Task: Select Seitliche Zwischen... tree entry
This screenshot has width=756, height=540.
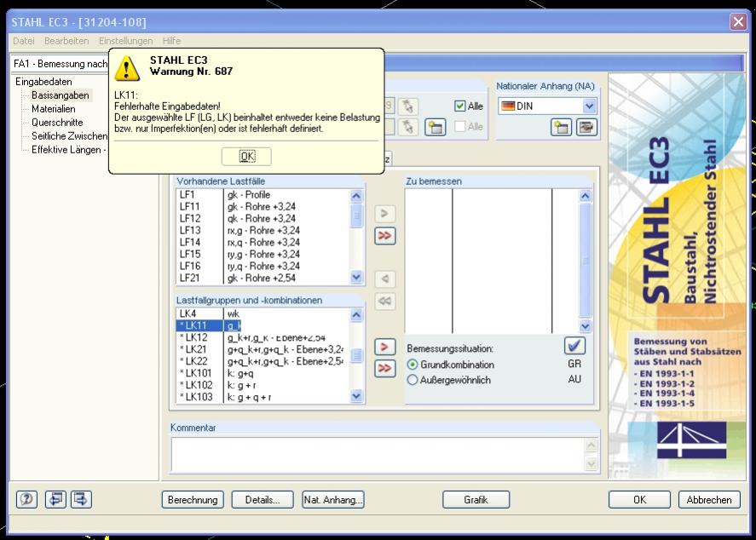Action: click(x=69, y=135)
